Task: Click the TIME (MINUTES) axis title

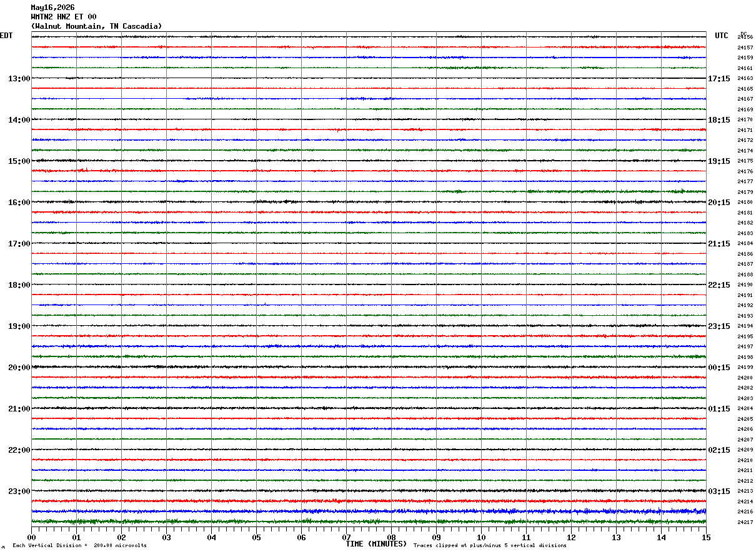Action: tap(376, 544)
